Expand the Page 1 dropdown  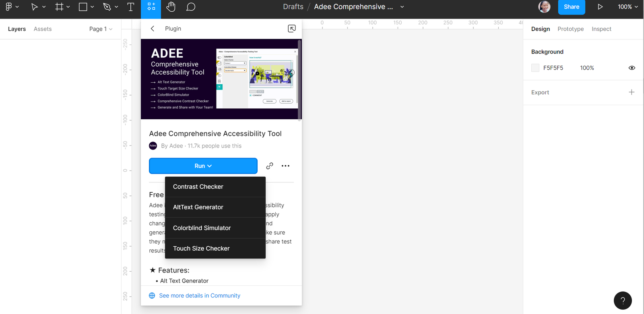pos(101,29)
